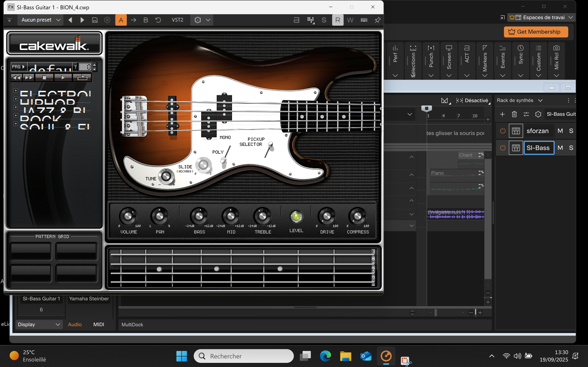The width and height of the screenshot is (588, 367).
Task: Click the save preset floppy icon
Action: click(95, 20)
